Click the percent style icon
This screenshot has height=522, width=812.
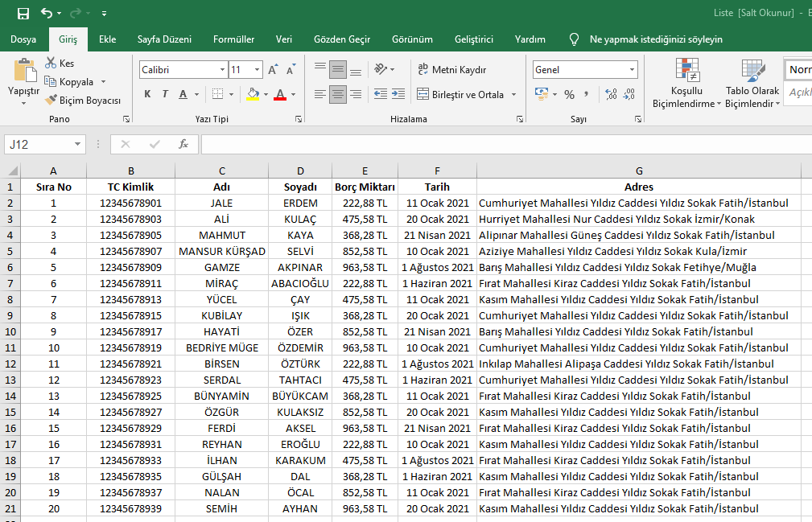coord(569,95)
